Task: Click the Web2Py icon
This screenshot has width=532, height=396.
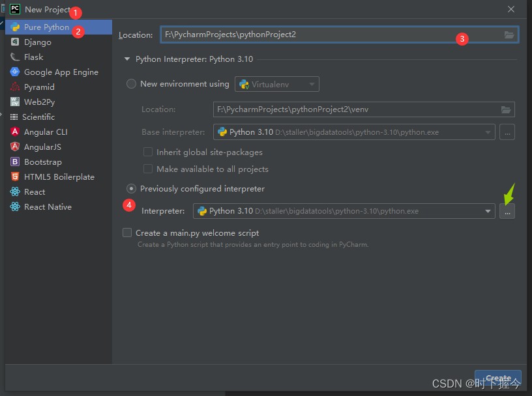Action: coord(15,102)
